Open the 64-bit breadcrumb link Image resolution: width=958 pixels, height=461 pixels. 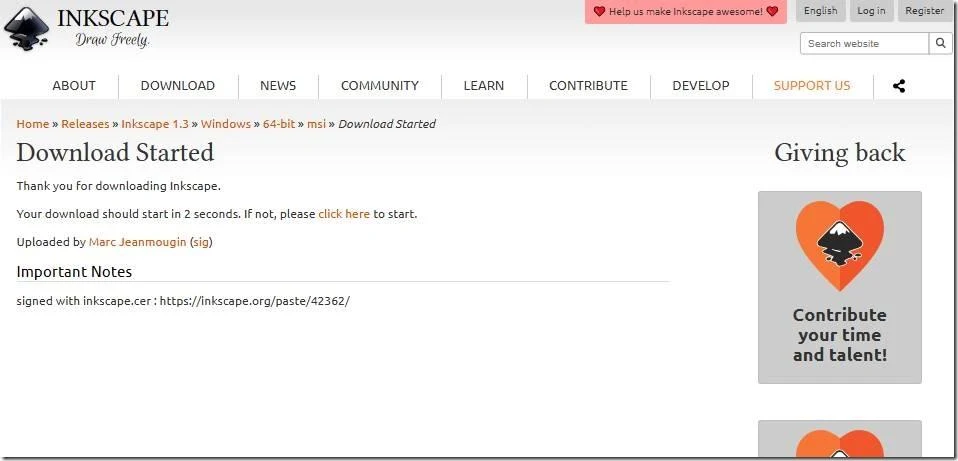(x=279, y=124)
